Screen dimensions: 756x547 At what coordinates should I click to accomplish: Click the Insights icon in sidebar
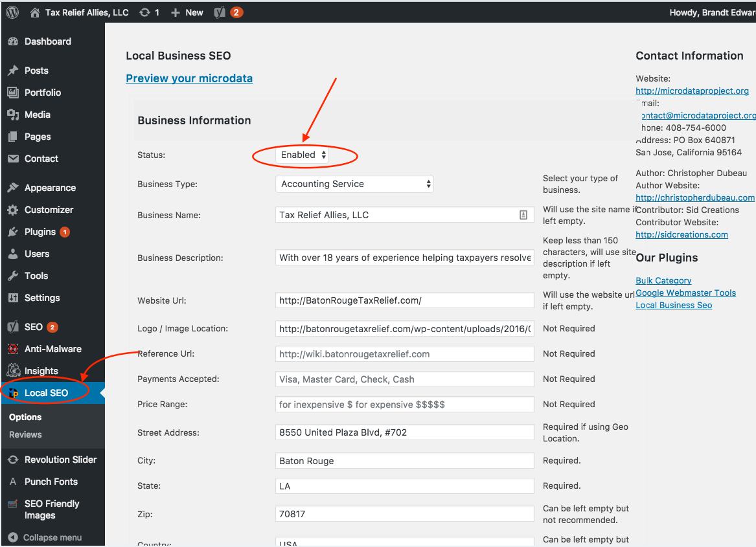pos(14,370)
